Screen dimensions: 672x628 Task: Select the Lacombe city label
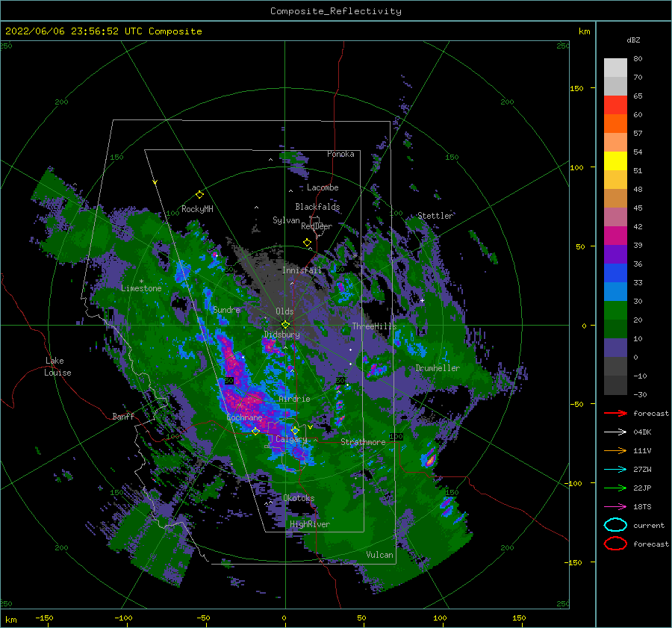(x=323, y=187)
